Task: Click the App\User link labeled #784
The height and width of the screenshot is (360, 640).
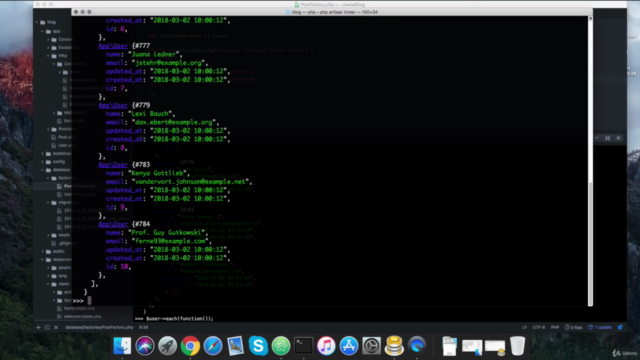Action: click(113, 224)
